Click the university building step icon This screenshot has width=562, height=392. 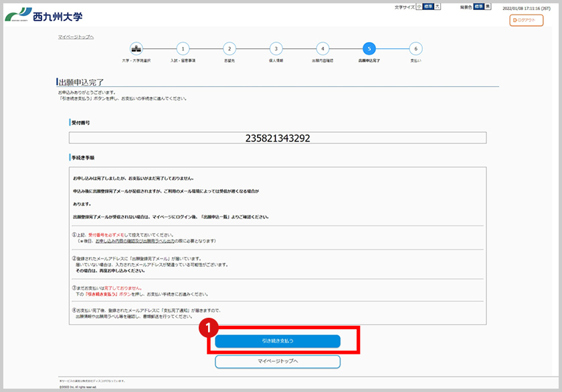point(136,48)
